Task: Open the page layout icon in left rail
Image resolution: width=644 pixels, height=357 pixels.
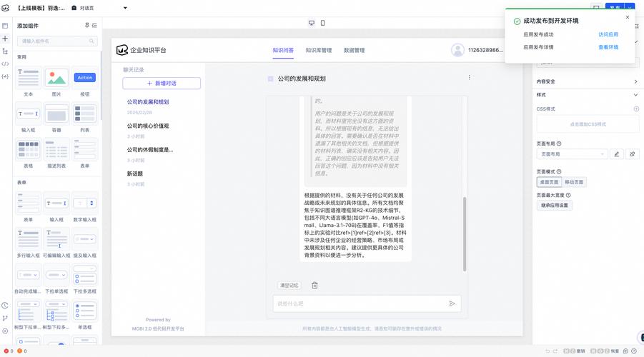Action: 5,26
